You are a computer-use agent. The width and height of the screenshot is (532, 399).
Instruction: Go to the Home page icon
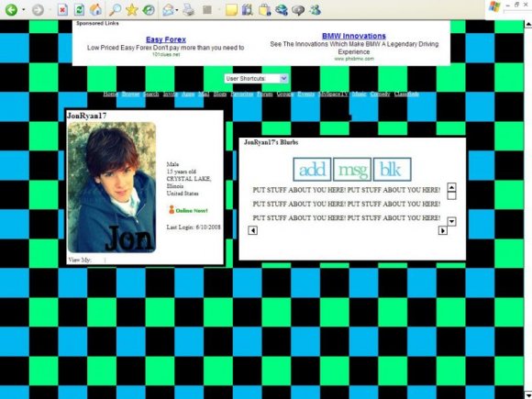pos(96,10)
